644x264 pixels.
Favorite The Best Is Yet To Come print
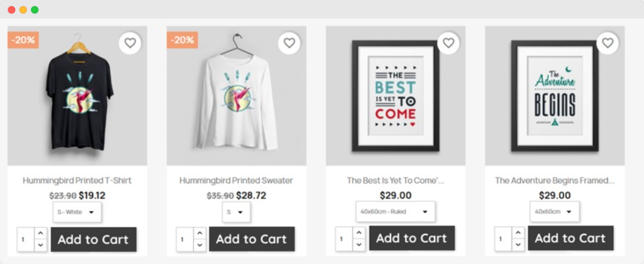tap(448, 43)
